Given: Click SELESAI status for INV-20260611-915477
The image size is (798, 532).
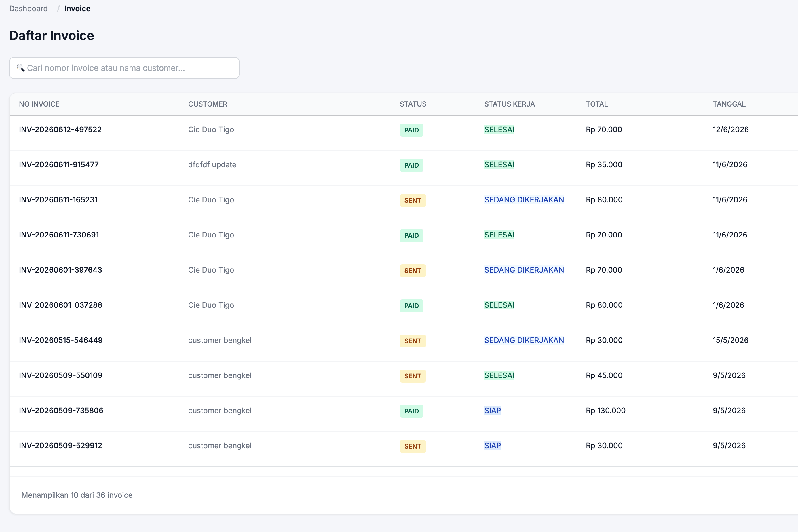Looking at the screenshot, I should click(x=499, y=165).
